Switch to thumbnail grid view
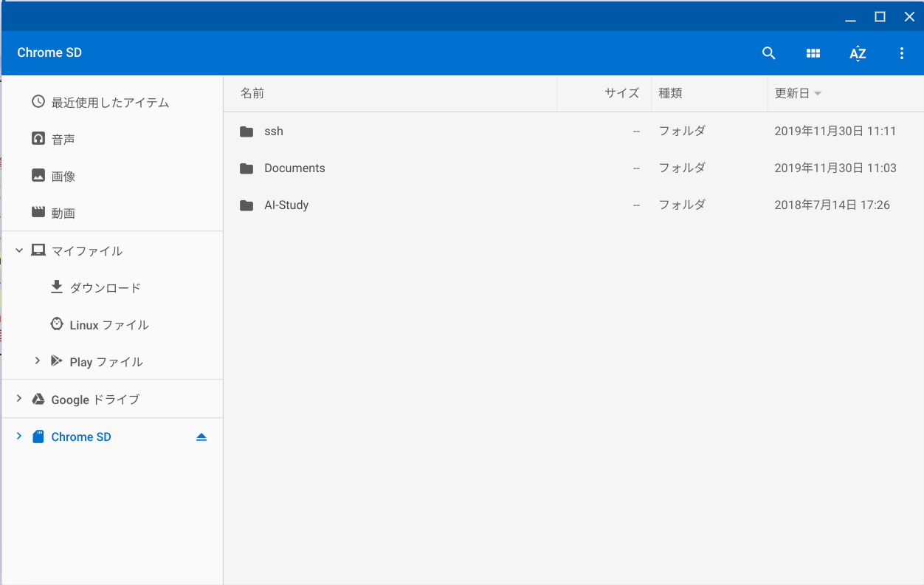The width and height of the screenshot is (924, 585). [813, 53]
